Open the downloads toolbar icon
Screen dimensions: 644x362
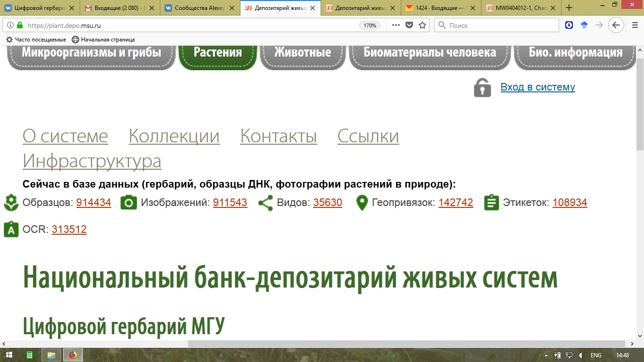[569, 25]
